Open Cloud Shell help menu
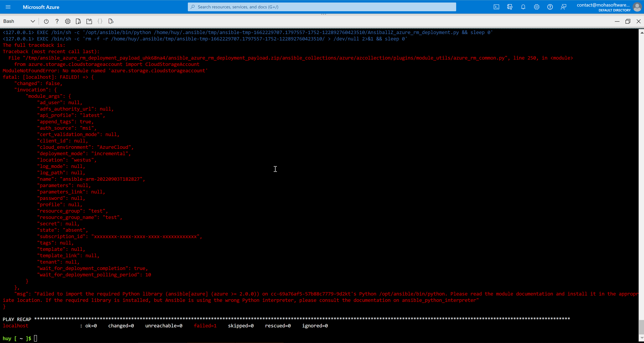Viewport: 644px width, 343px height. 57,21
